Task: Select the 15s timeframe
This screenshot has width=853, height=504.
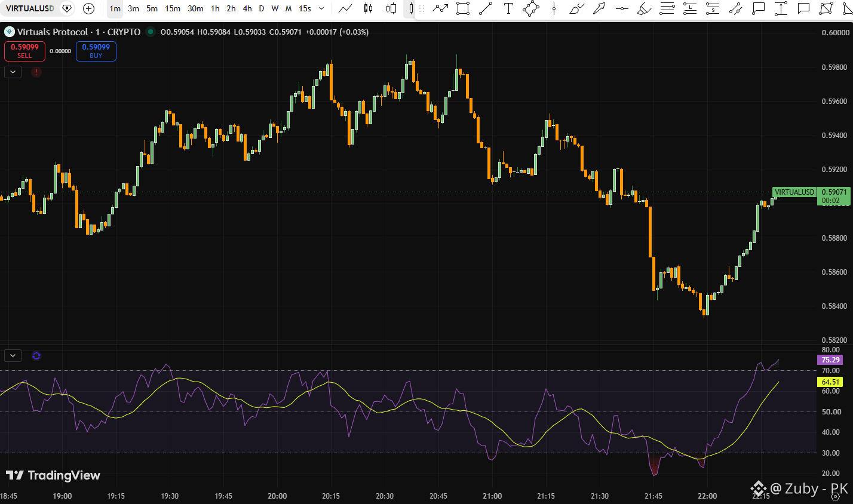Action: [305, 8]
